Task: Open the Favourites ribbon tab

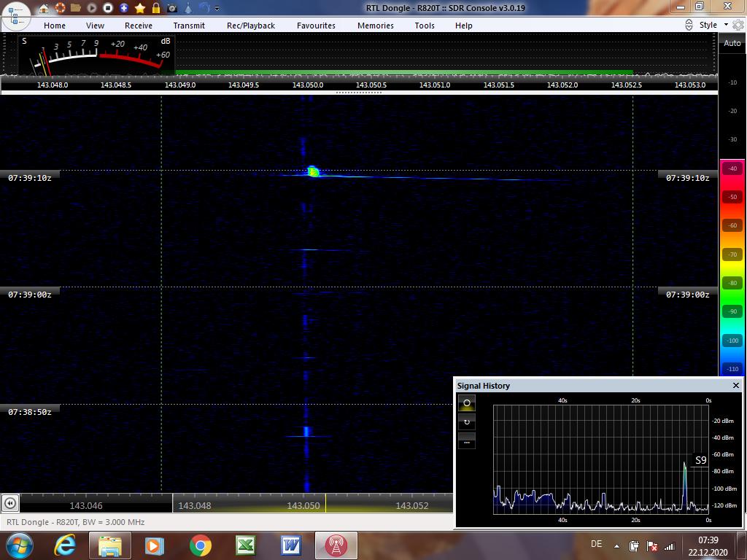Action: click(316, 26)
